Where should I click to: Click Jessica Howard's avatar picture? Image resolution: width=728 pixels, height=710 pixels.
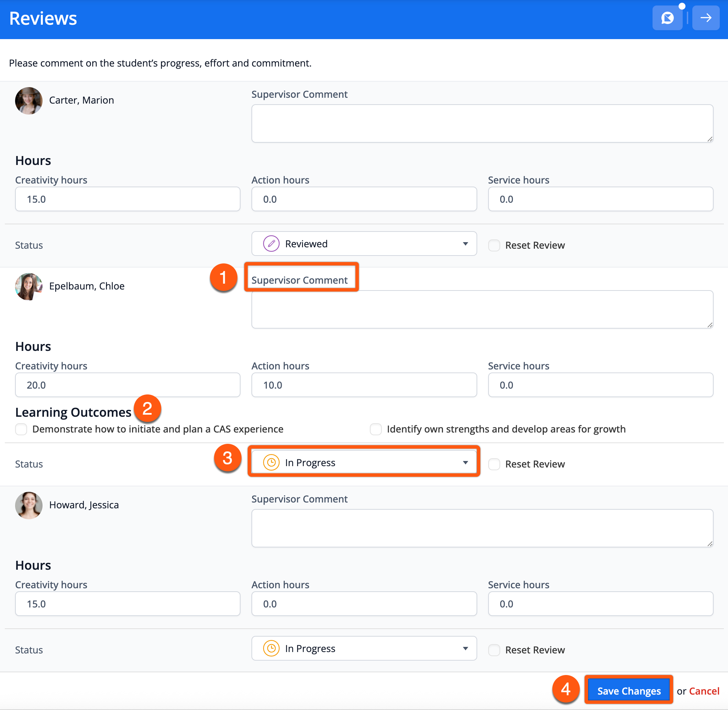point(29,505)
